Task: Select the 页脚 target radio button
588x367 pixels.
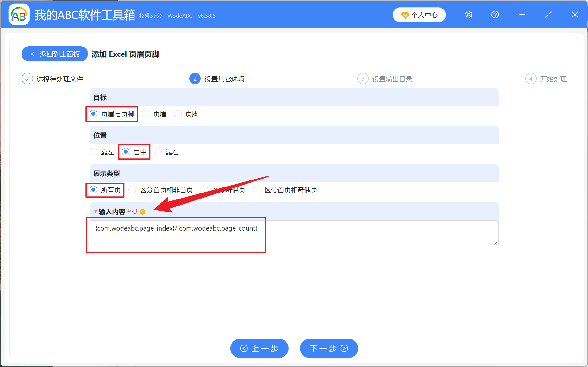Action: (178, 114)
